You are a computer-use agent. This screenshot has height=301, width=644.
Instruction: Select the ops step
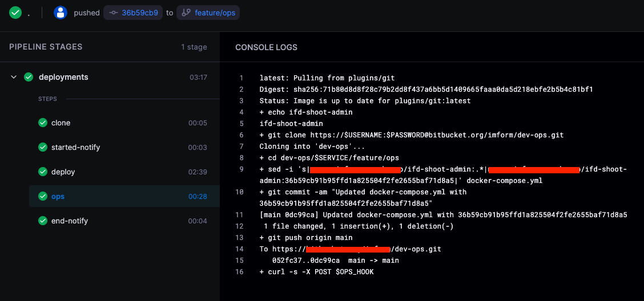pos(58,196)
